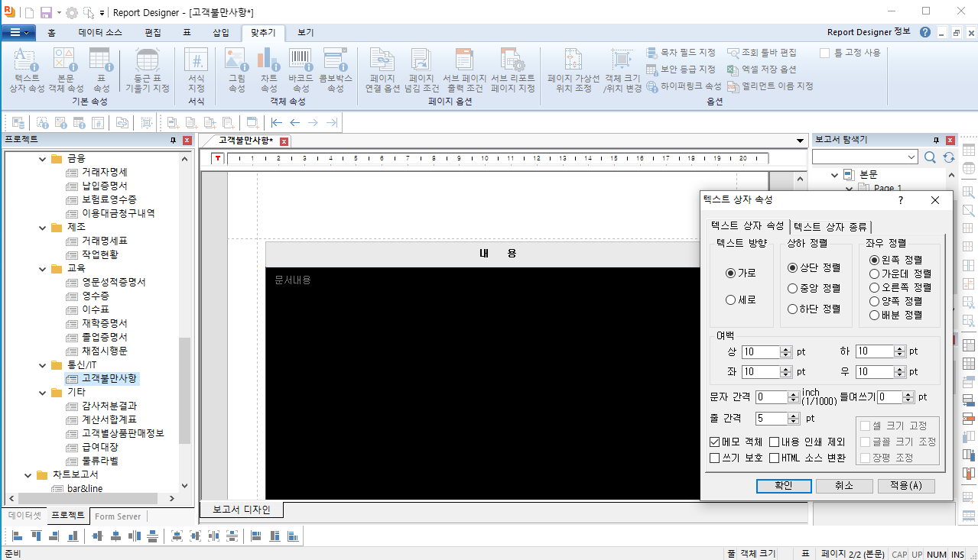Click 확인 button in dialog

coord(784,486)
